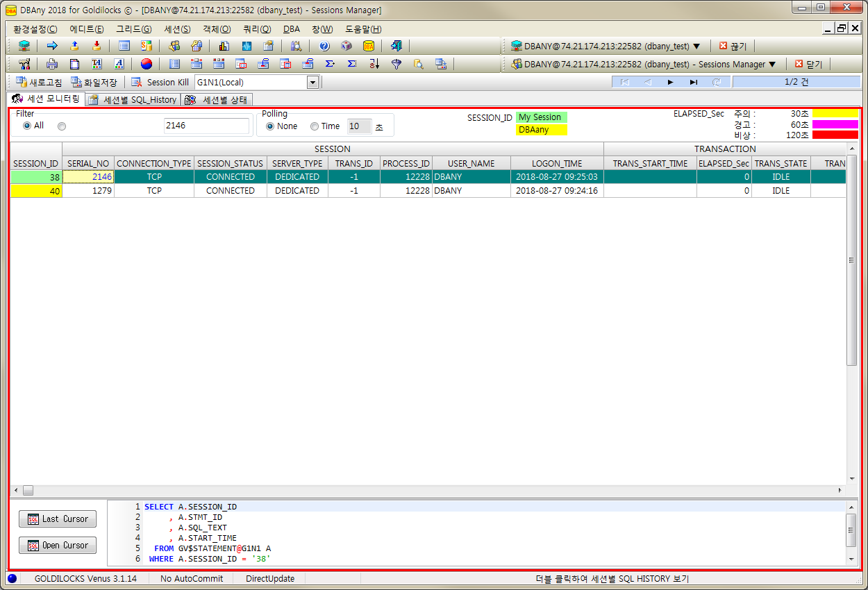Open the 그리드 menu
This screenshot has width=868, height=590.
click(x=133, y=29)
